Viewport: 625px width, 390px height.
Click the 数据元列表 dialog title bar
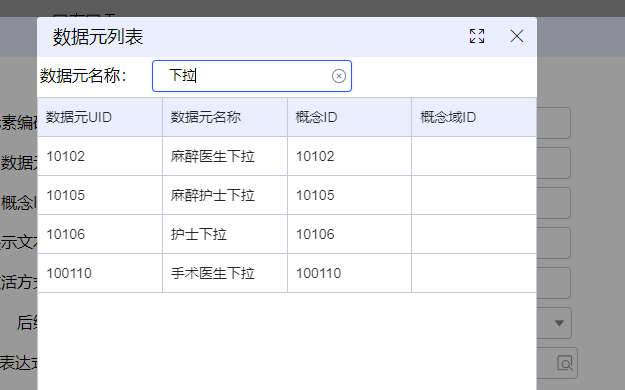[x=255, y=37]
